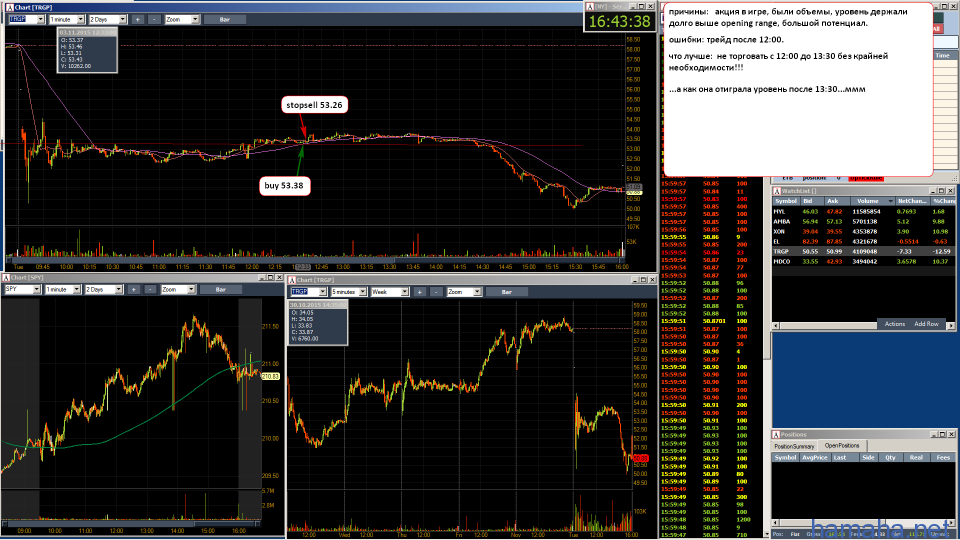Click Actions in the WatchList

894,324
